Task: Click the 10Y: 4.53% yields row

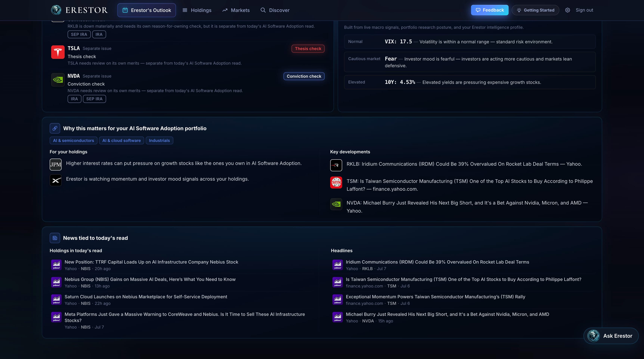Action: pos(470,82)
